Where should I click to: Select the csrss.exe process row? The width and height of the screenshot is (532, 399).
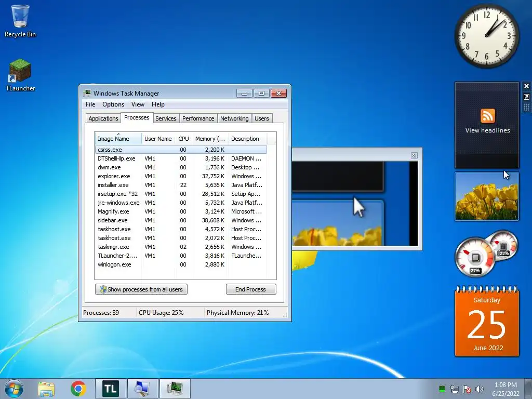tap(181, 150)
